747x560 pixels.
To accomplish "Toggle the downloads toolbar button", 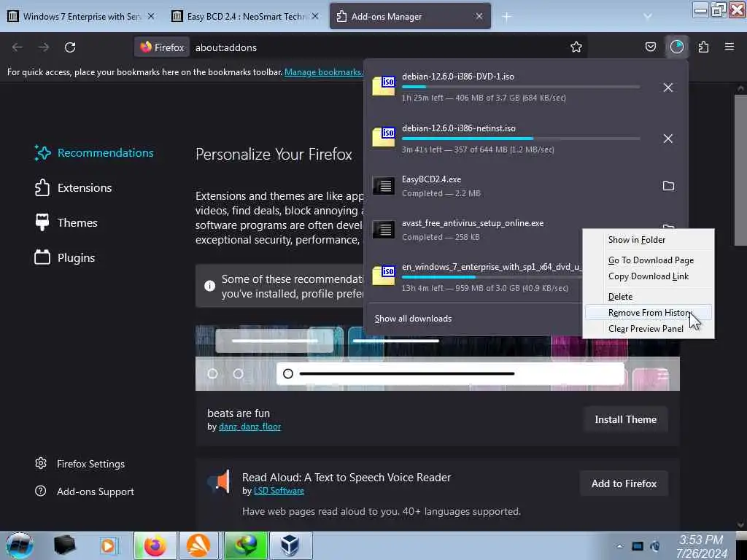I will (676, 47).
